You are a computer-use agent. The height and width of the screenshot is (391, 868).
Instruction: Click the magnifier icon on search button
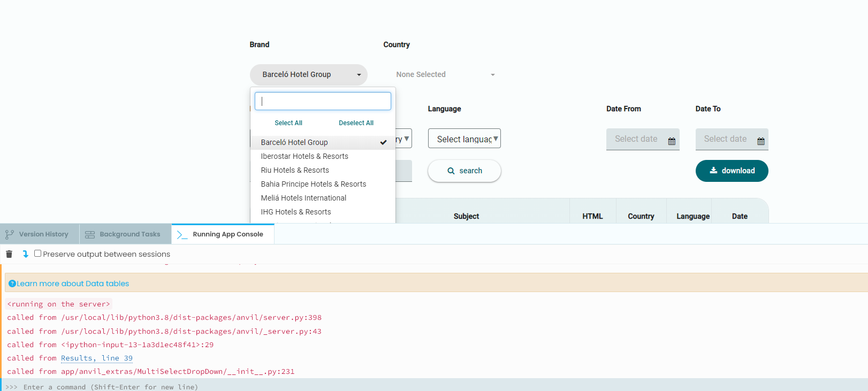pyautogui.click(x=451, y=171)
